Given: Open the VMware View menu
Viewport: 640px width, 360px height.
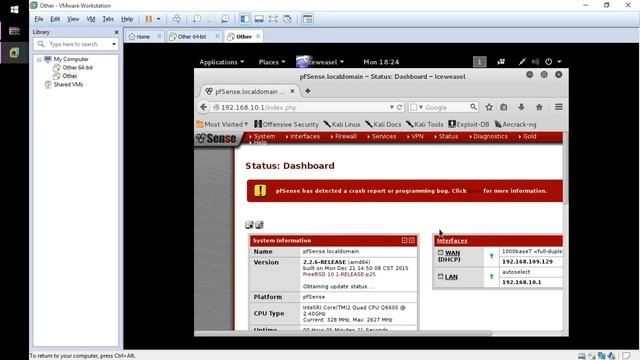Looking at the screenshot, I should pos(73,19).
